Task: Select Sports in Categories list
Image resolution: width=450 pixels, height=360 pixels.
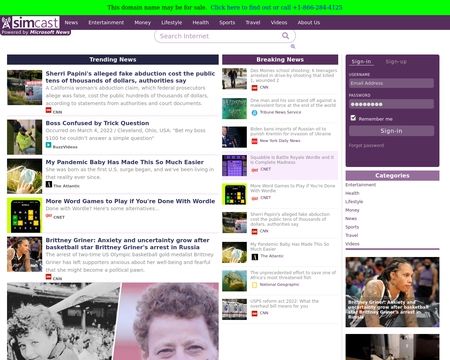Action: coord(352,227)
